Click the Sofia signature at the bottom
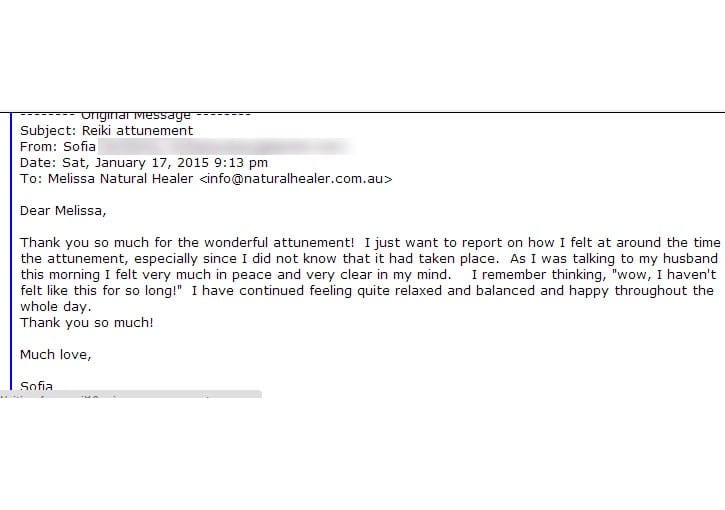The image size is (725, 510). point(37,386)
